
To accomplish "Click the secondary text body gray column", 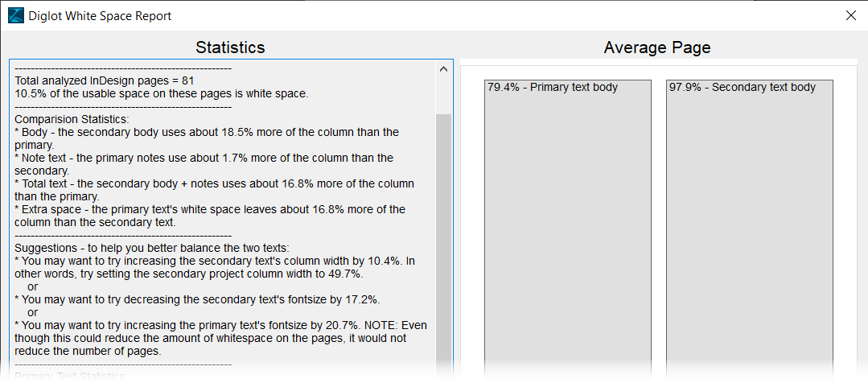I will pos(749,233).
